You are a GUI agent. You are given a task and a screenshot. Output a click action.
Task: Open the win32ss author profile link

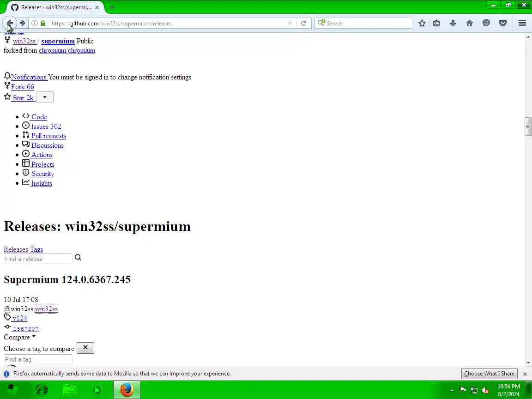pyautogui.click(x=46, y=309)
